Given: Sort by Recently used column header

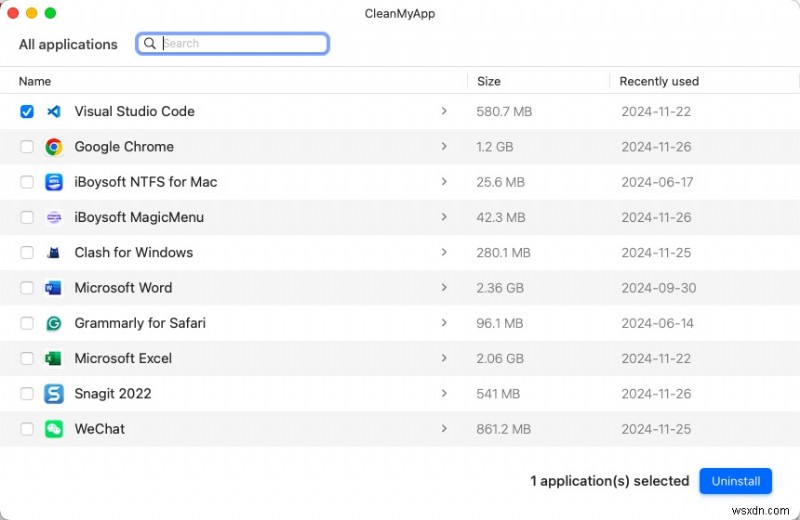Looking at the screenshot, I should (659, 81).
